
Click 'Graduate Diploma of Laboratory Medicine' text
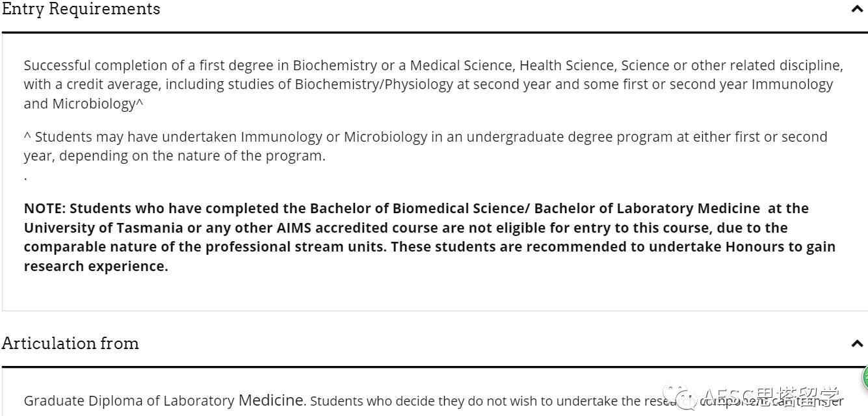(x=164, y=400)
